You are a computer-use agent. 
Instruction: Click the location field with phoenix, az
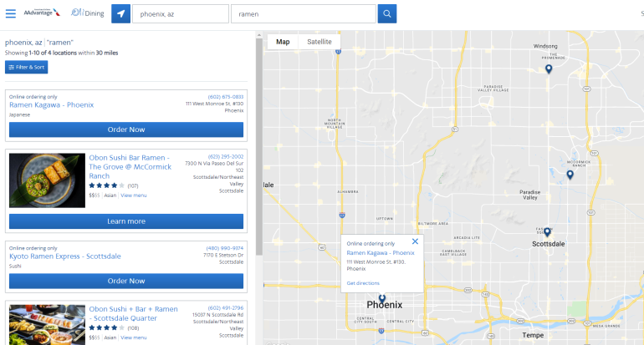pyautogui.click(x=180, y=14)
